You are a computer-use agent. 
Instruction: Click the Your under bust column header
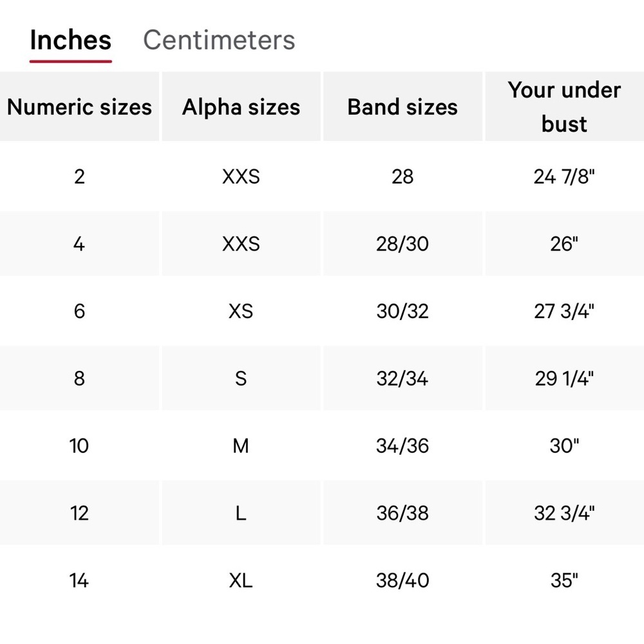[x=564, y=107]
